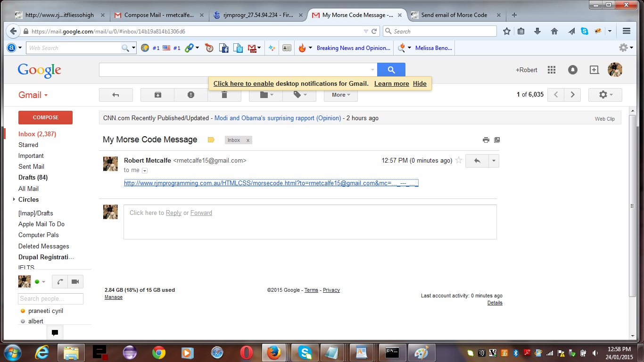This screenshot has height=362, width=644.
Task: Open the Hangouts chat bubble icon
Action: click(55, 332)
